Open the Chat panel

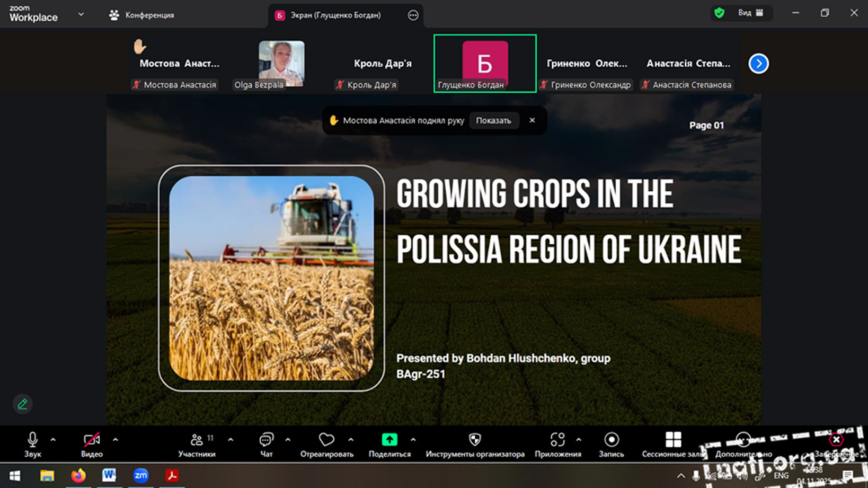(266, 440)
